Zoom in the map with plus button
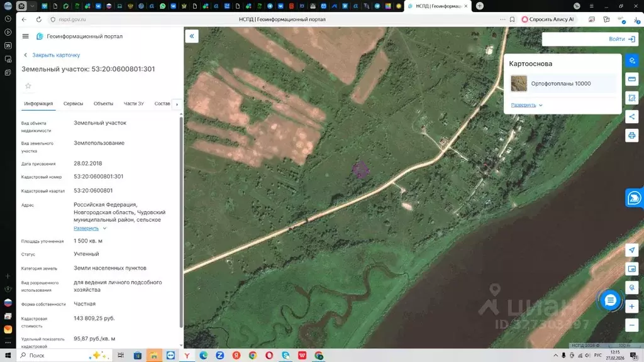Viewport: 644px width, 362px height. pos(632,306)
